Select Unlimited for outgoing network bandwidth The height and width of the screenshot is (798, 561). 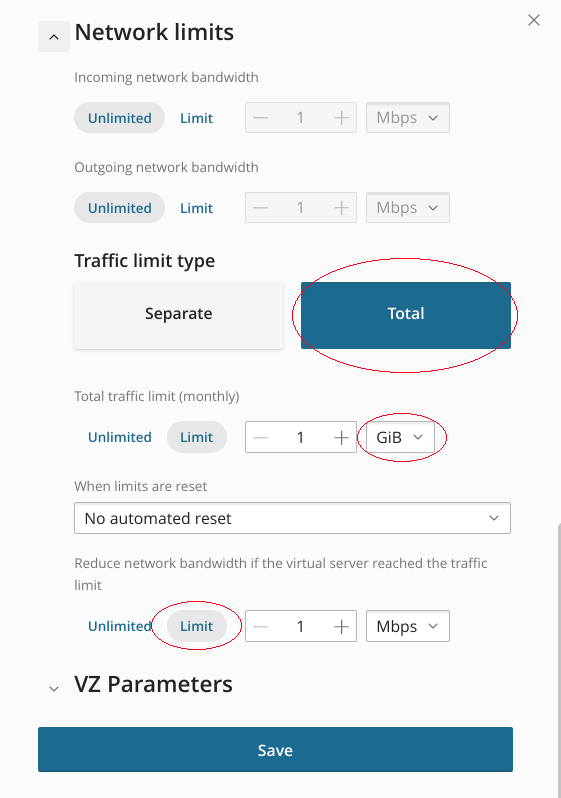tap(120, 208)
